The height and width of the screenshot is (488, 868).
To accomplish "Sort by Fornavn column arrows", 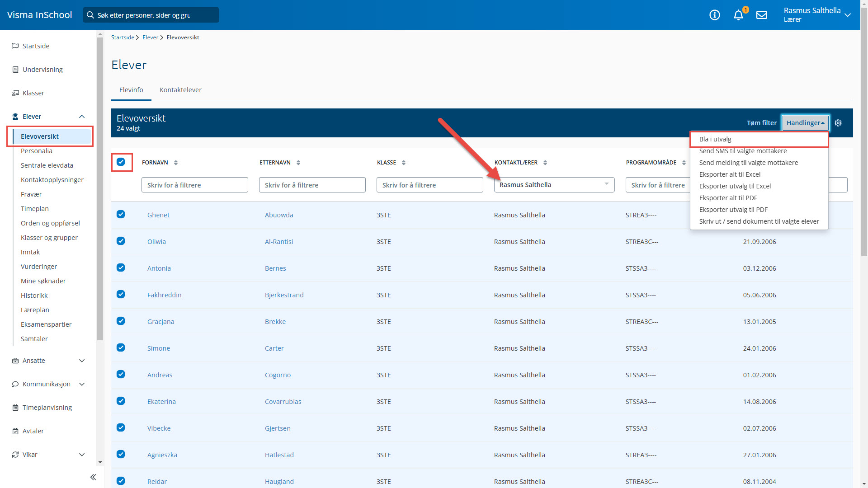I will coord(176,163).
